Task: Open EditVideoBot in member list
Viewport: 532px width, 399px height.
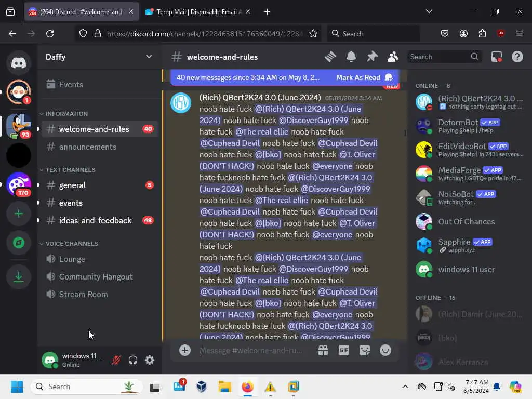Action: pyautogui.click(x=469, y=150)
